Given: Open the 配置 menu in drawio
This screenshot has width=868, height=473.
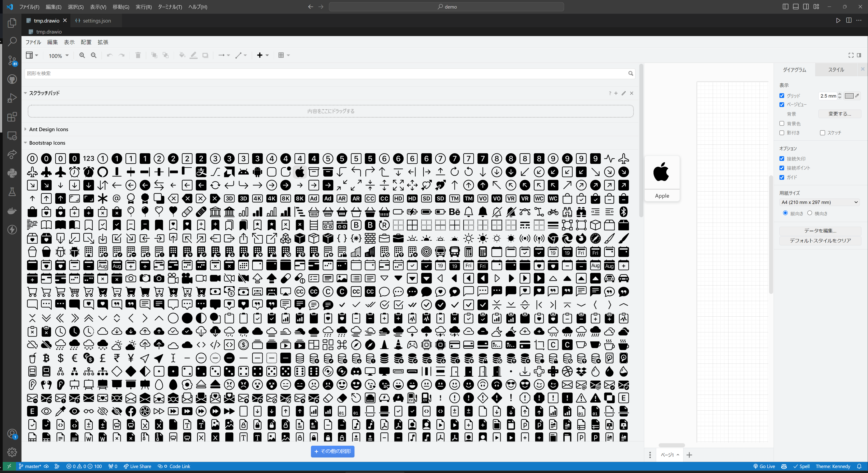Looking at the screenshot, I should pyautogui.click(x=86, y=42).
